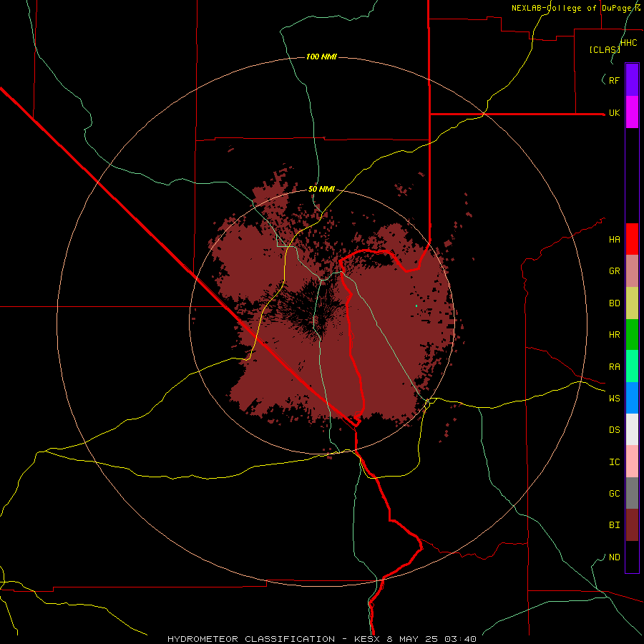This screenshot has width=644, height=644.
Task: Click the BD legend label
Action: [614, 303]
